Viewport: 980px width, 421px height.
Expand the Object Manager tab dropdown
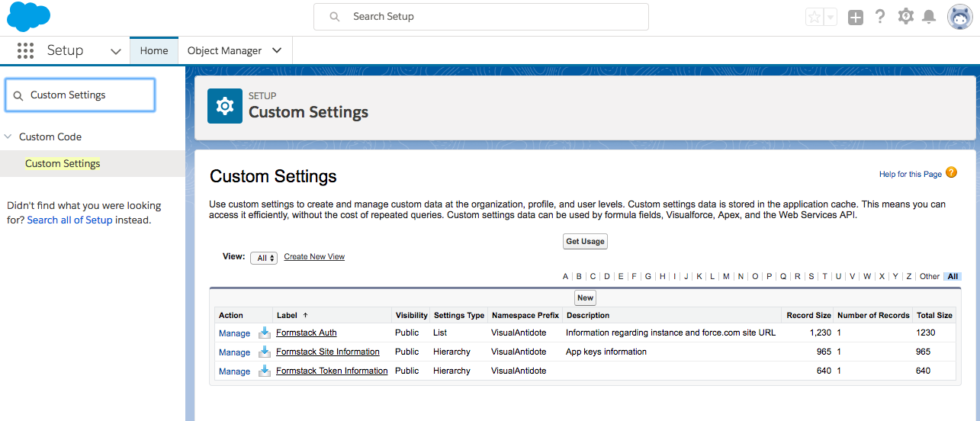277,51
